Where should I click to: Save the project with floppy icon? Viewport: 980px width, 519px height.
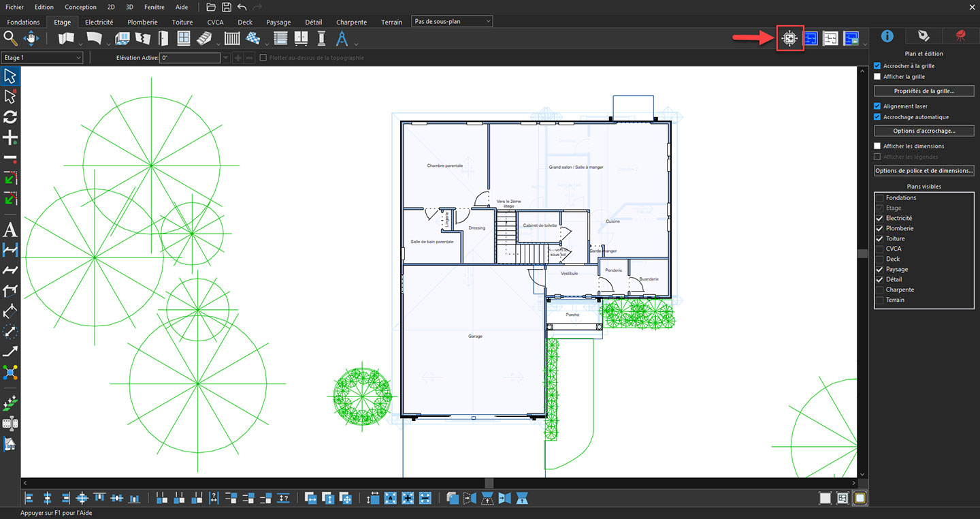[x=227, y=7]
